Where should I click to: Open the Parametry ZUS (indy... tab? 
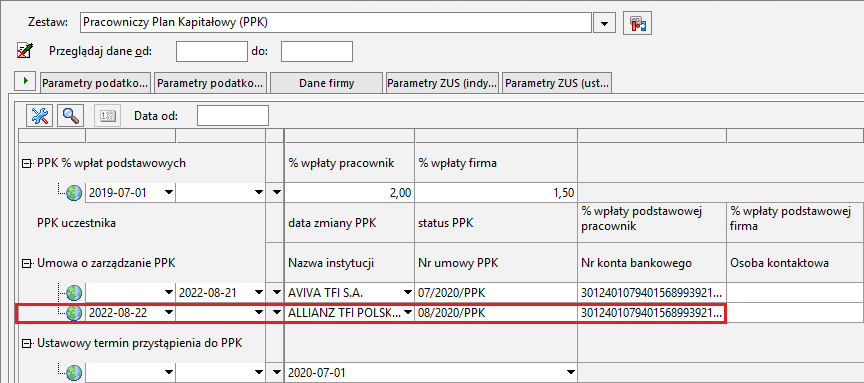(442, 83)
